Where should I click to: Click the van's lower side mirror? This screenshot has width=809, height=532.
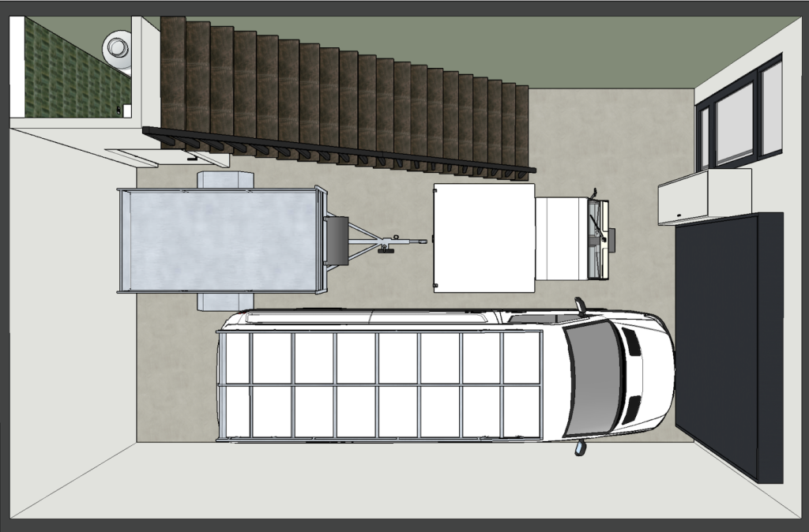(x=581, y=448)
